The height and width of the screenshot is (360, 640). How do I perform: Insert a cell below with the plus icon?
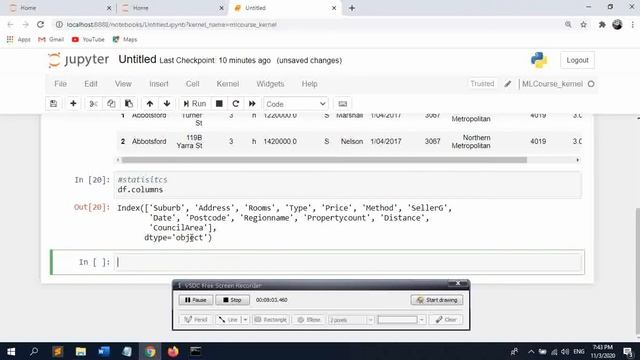(x=73, y=104)
